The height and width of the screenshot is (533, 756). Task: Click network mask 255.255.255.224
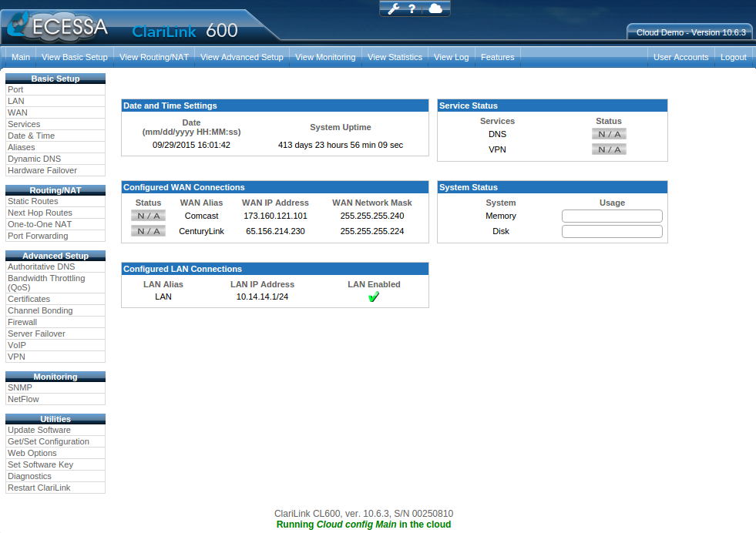click(x=372, y=231)
